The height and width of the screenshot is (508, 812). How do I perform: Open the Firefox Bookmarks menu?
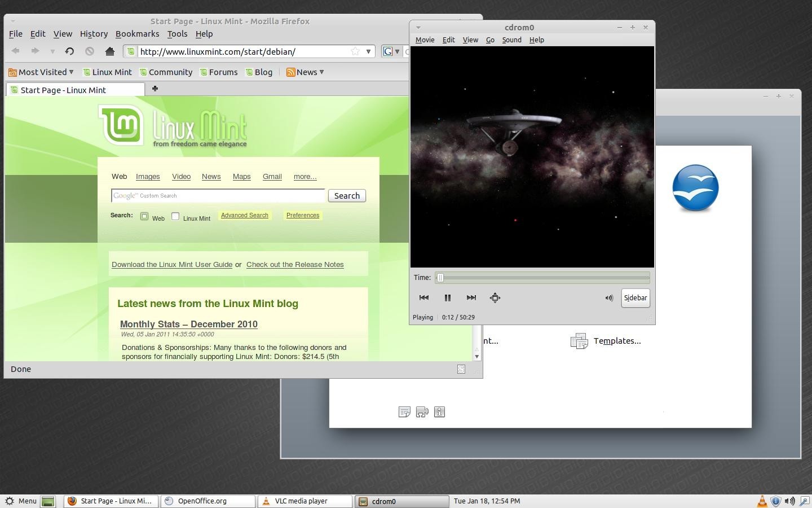click(x=138, y=34)
